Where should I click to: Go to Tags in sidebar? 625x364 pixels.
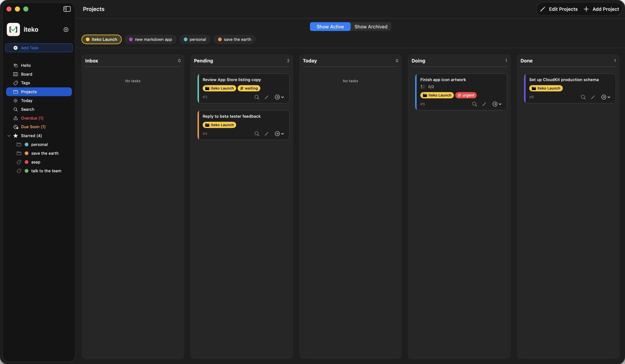[39, 83]
